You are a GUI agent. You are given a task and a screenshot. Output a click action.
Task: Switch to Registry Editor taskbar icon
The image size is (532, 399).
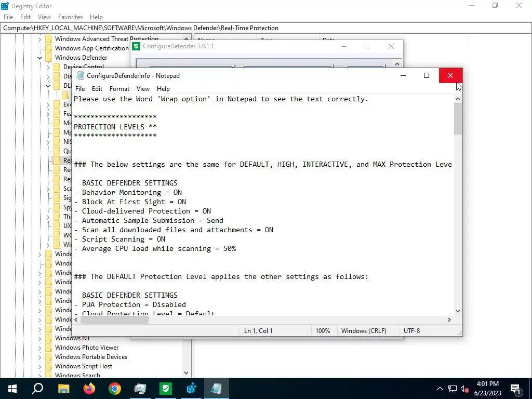[x=191, y=389]
